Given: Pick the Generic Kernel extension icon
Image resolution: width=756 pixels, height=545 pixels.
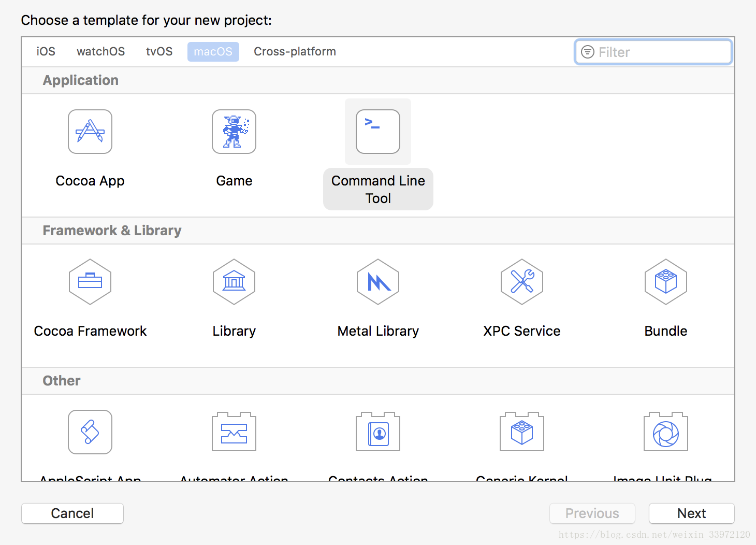Looking at the screenshot, I should [522, 432].
